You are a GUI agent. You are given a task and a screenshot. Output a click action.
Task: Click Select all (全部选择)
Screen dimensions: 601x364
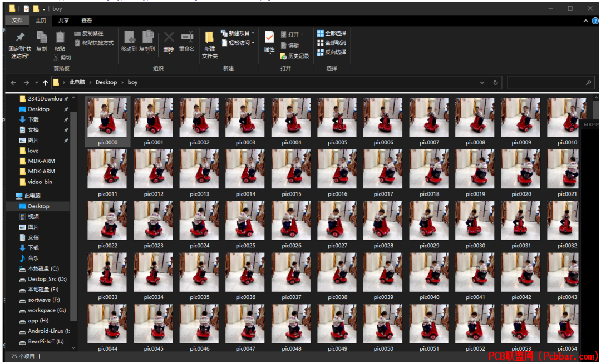(332, 33)
